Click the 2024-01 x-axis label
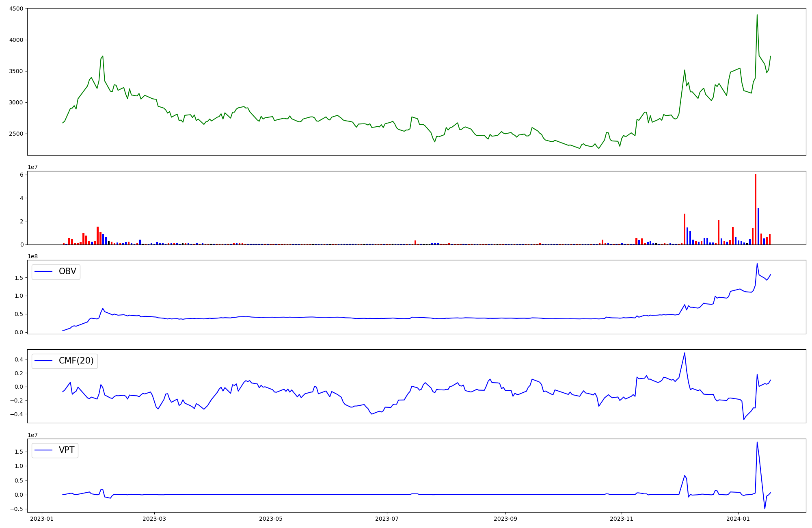Image resolution: width=812 pixels, height=528 pixels. [738, 519]
